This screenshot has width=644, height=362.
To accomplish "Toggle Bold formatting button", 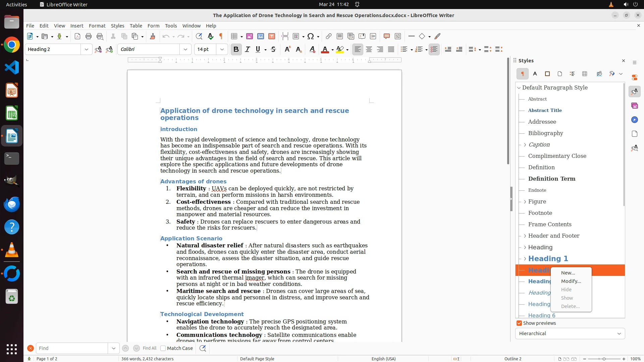I will 236,49.
